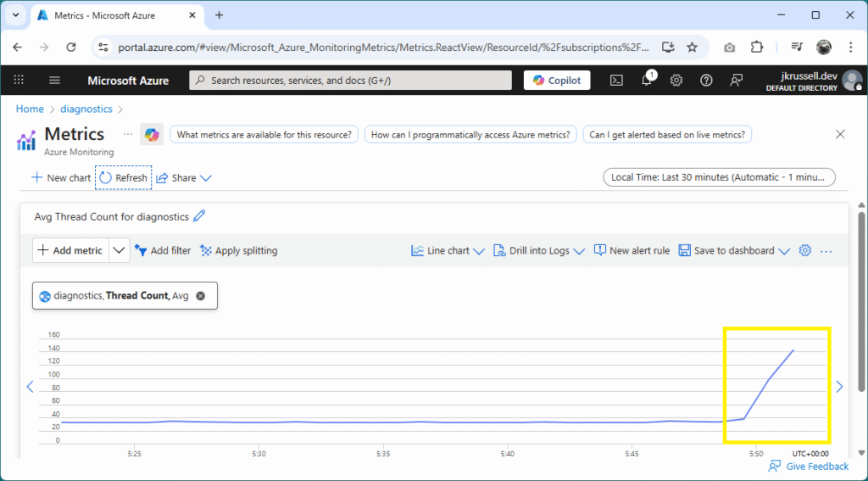Viewport: 868px width, 481px height.
Task: Click the Copilot button
Action: (x=557, y=81)
